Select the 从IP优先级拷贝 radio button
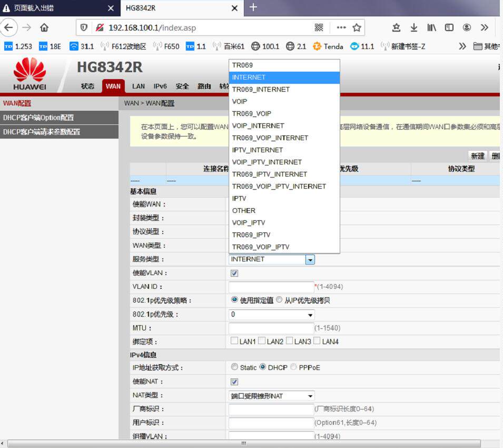The width and height of the screenshot is (503, 448). [279, 299]
